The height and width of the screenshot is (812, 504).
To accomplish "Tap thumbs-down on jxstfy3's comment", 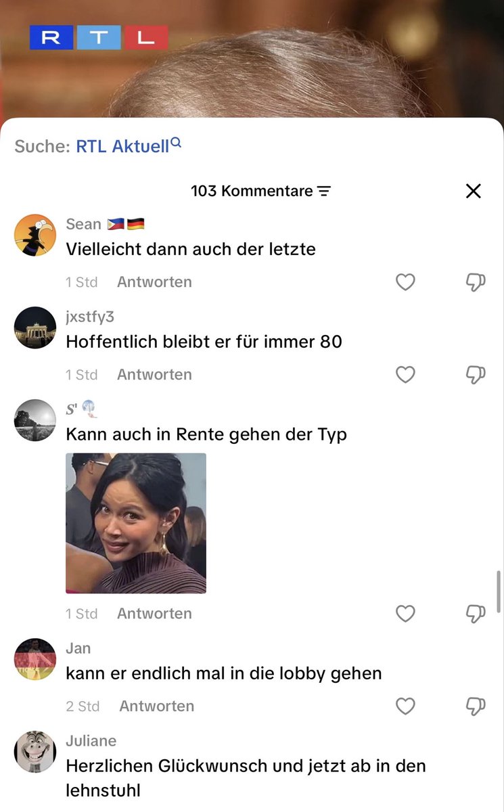I will tap(476, 375).
